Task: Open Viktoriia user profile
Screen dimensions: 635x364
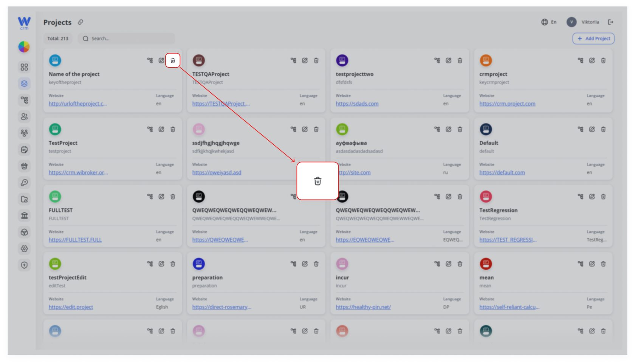Action: pyautogui.click(x=583, y=22)
